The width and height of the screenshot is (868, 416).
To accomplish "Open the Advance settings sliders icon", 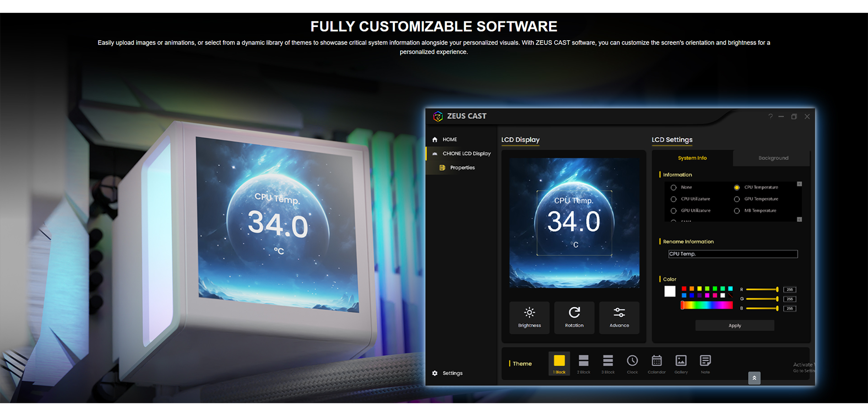I will pyautogui.click(x=619, y=317).
